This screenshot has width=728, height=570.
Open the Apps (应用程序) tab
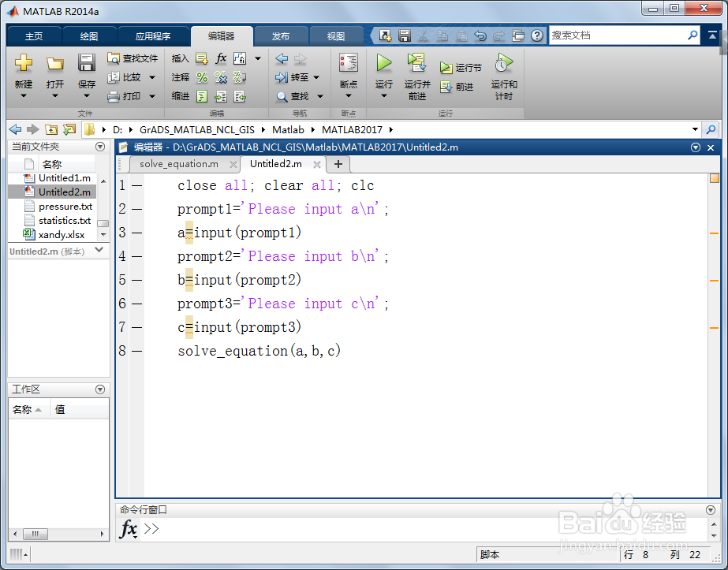tap(153, 36)
